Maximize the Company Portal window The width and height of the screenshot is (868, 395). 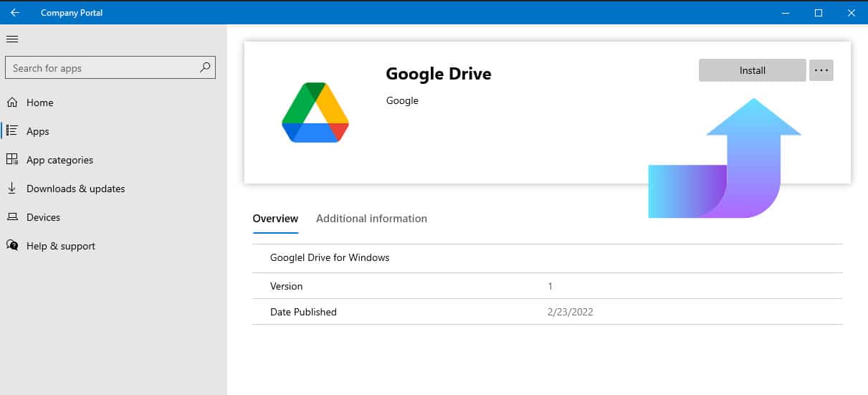click(x=819, y=13)
